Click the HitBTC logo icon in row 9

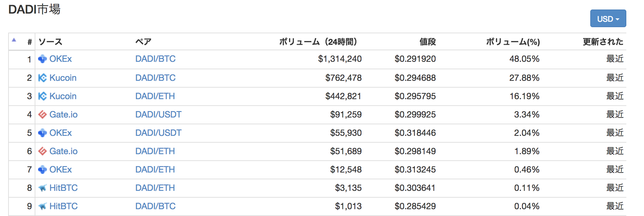pyautogui.click(x=42, y=206)
